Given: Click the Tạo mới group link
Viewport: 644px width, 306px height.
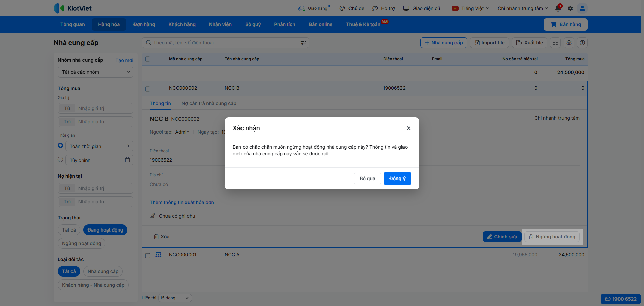Looking at the screenshot, I should 124,60.
